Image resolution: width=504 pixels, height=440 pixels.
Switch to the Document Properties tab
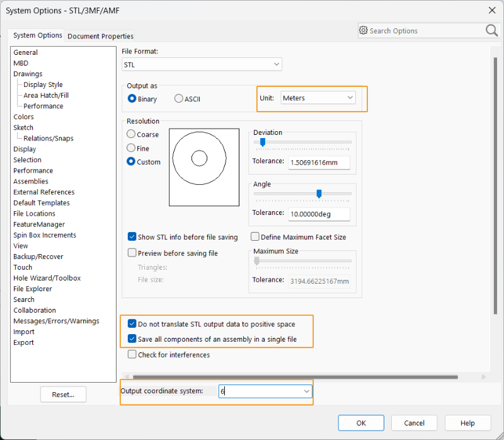(x=100, y=36)
